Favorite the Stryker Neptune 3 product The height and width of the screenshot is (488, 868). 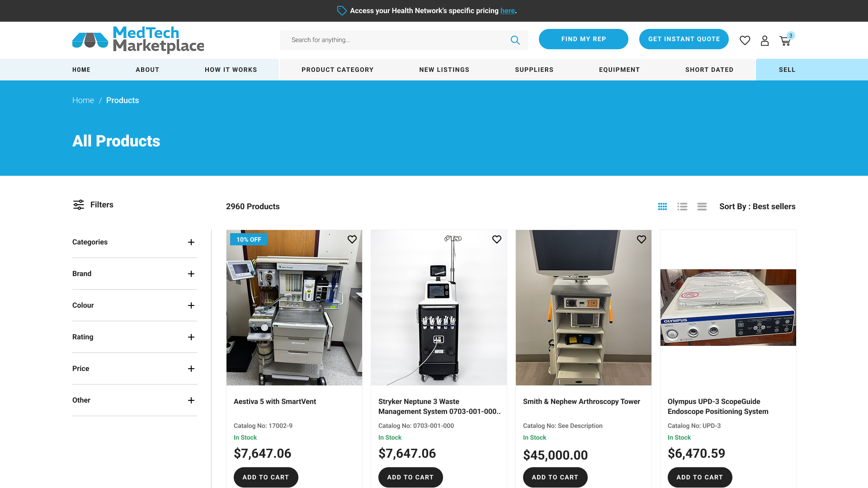pos(496,239)
